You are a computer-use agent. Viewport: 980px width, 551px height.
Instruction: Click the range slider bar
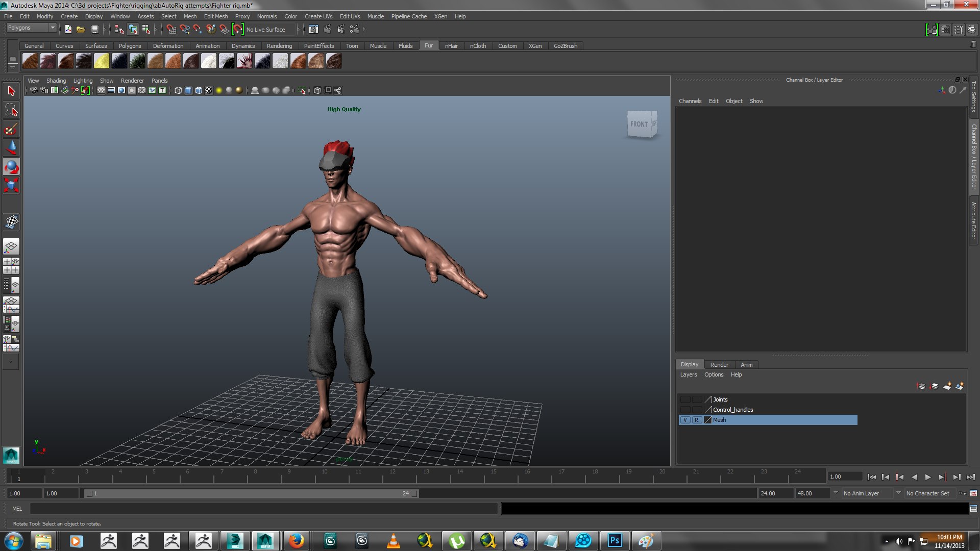[x=252, y=493]
